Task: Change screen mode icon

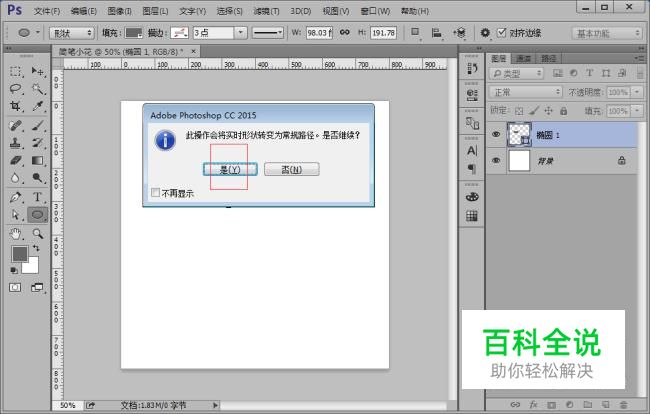Action: tap(37, 287)
